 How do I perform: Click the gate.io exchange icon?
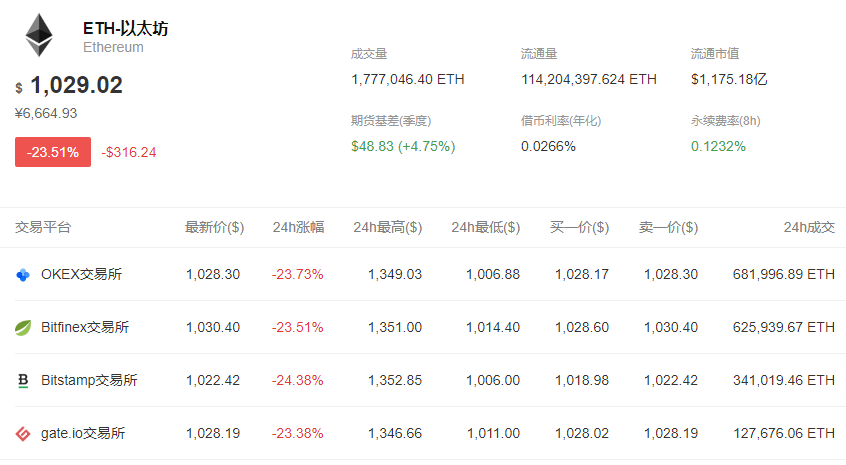coord(24,433)
